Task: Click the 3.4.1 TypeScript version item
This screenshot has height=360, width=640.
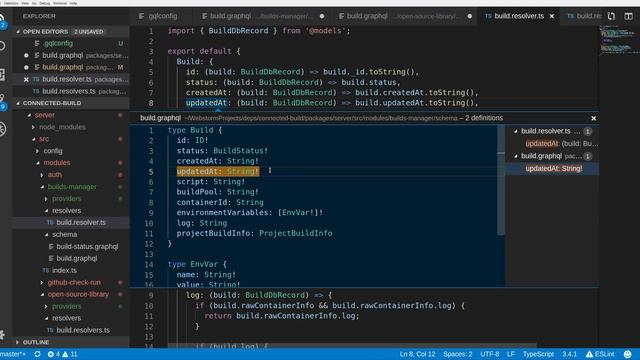Action: (x=569, y=354)
